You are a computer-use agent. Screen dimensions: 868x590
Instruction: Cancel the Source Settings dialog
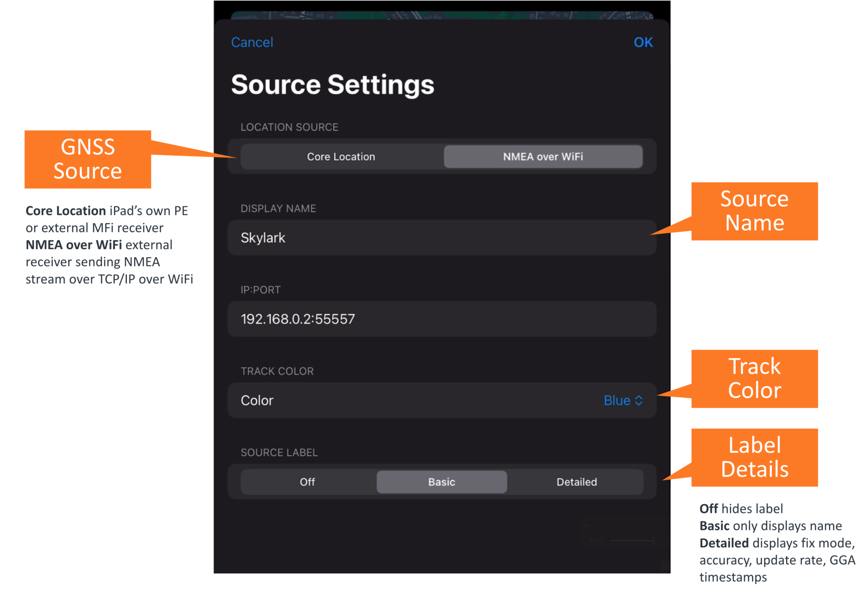pos(252,42)
